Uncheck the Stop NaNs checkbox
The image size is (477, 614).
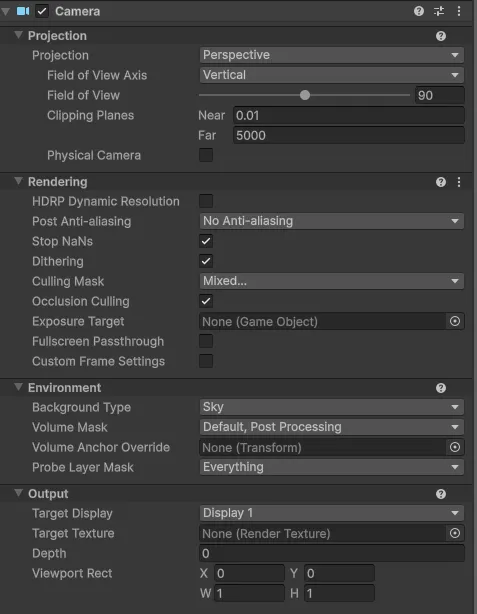(206, 241)
